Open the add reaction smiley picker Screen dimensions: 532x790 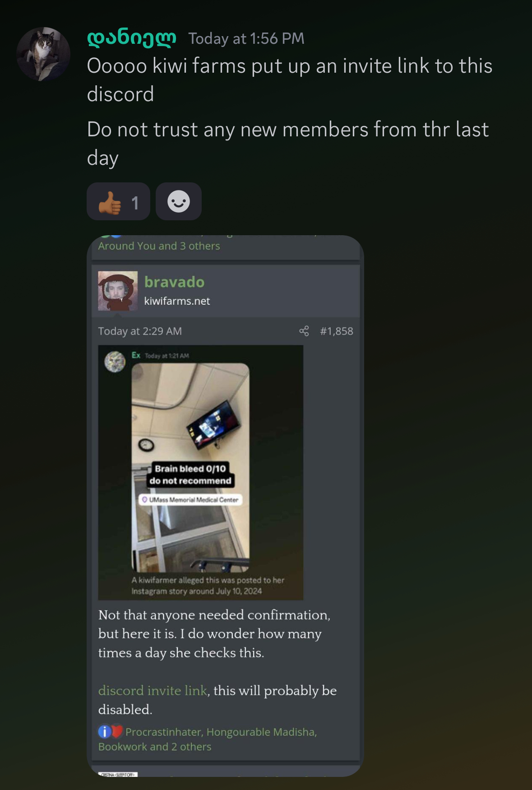[x=179, y=201]
